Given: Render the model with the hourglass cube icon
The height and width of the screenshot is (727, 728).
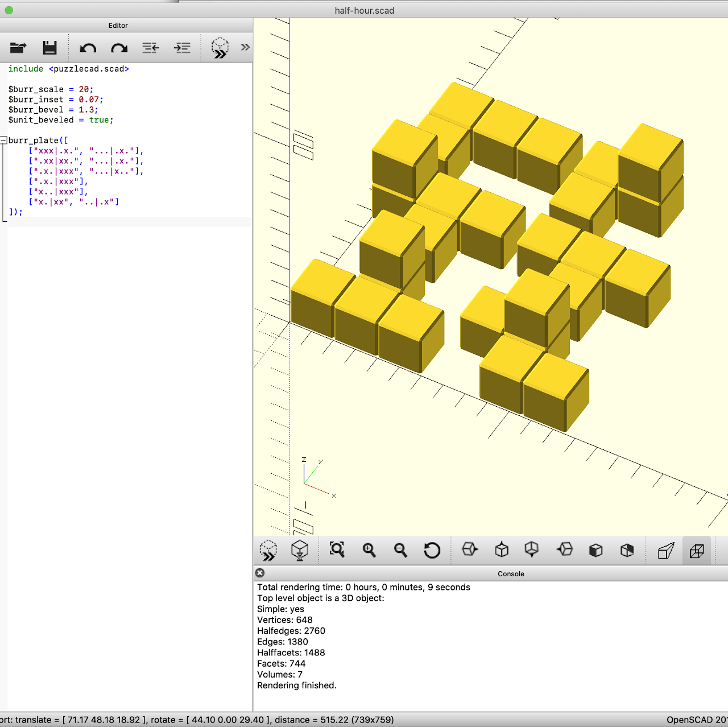Looking at the screenshot, I should 300,550.
